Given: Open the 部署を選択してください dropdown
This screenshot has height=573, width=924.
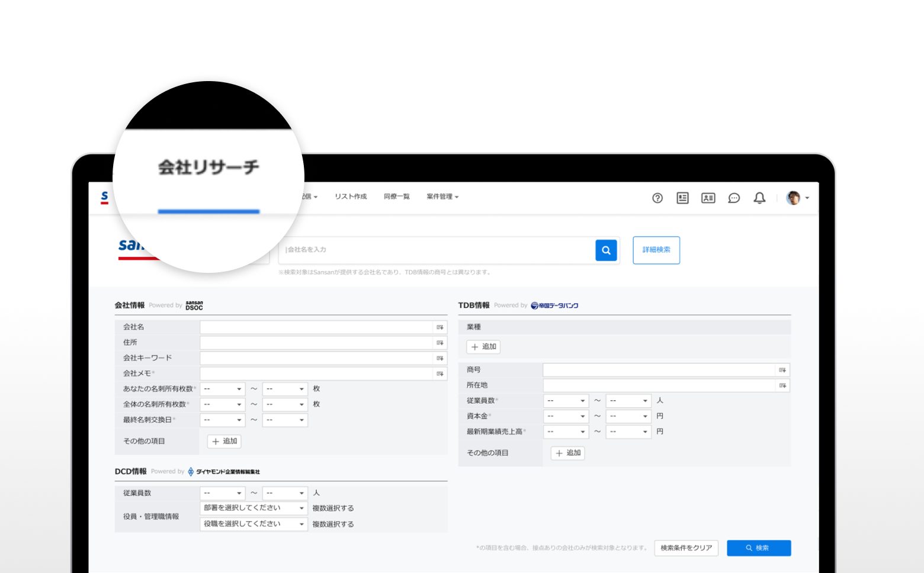Looking at the screenshot, I should point(254,508).
